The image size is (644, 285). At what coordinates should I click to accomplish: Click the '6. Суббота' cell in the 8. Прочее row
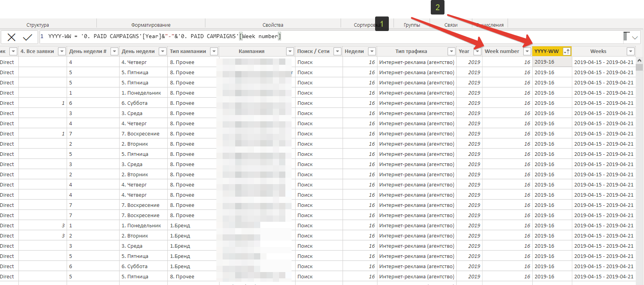coord(143,103)
